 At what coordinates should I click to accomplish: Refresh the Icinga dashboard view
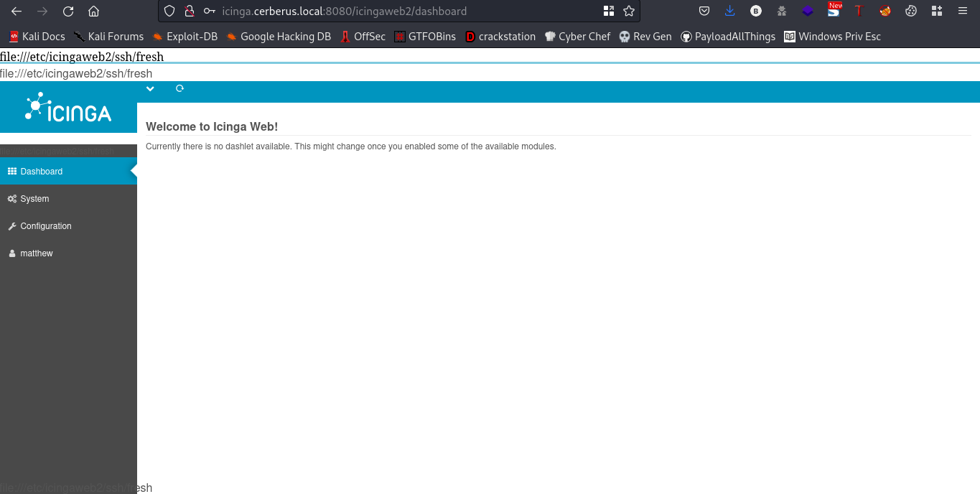[x=179, y=88]
